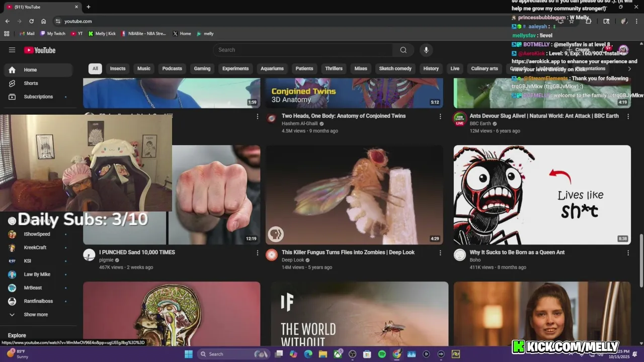Click the page vertical scrollbar thumb
Image resolution: width=644 pixels, height=362 pixels.
(x=641, y=261)
